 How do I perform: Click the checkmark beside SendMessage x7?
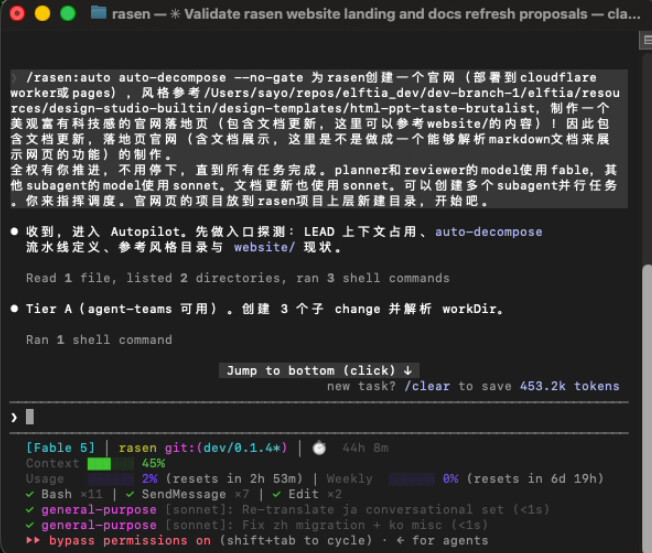(x=130, y=494)
